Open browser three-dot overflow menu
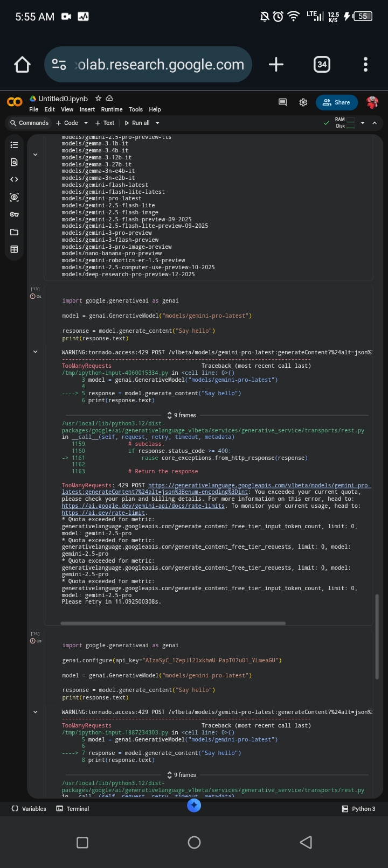The height and width of the screenshot is (868, 388). click(365, 65)
